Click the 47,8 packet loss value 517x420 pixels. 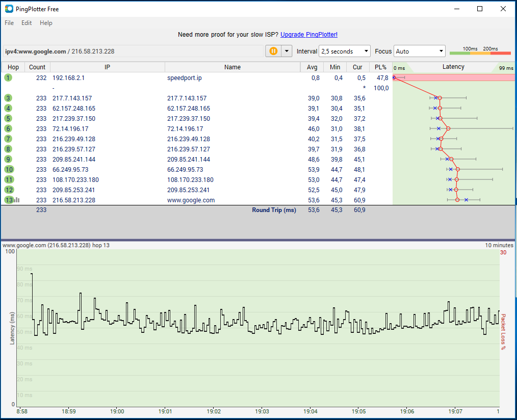point(382,78)
